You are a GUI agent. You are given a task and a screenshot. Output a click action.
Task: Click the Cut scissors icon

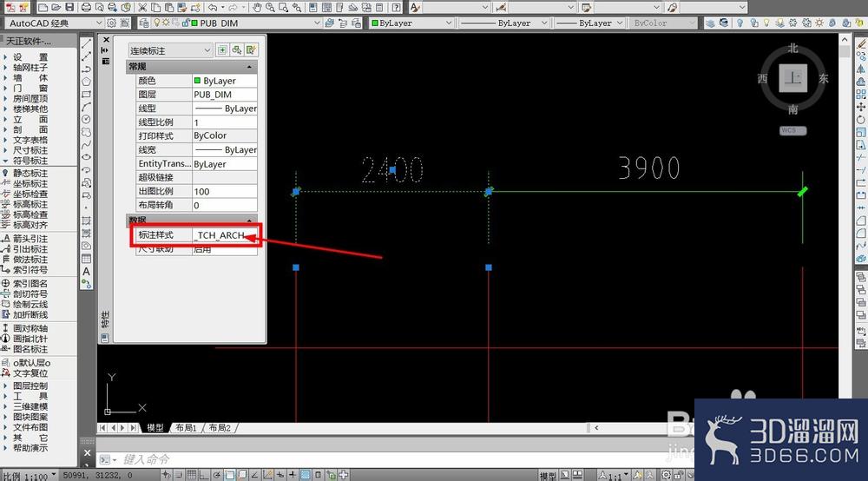click(142, 7)
